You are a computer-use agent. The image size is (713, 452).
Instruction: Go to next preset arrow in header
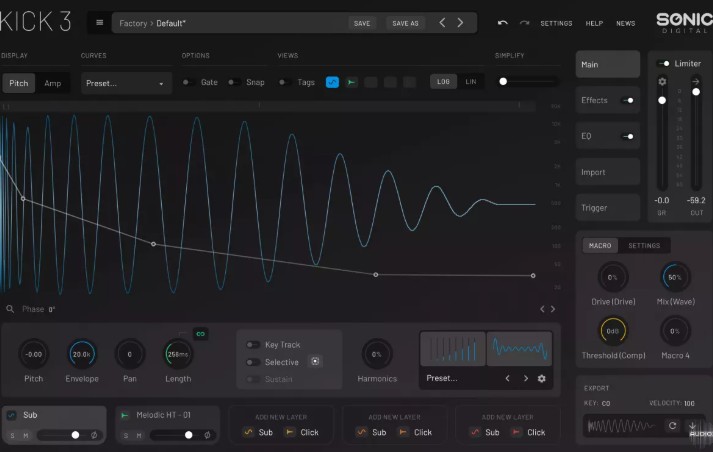(x=460, y=23)
